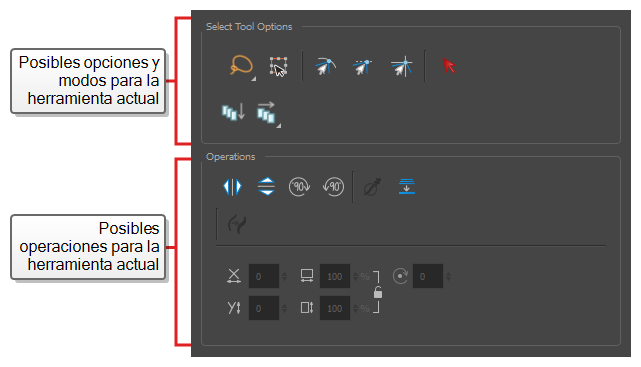
Task: Click the rotation Angle input field
Action: [x=428, y=276]
